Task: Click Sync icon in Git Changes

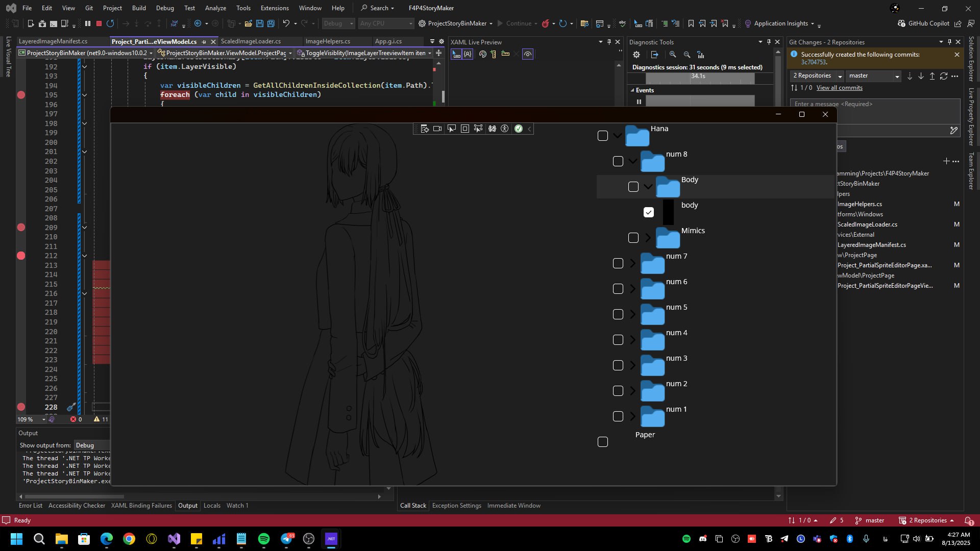Action: tap(943, 76)
